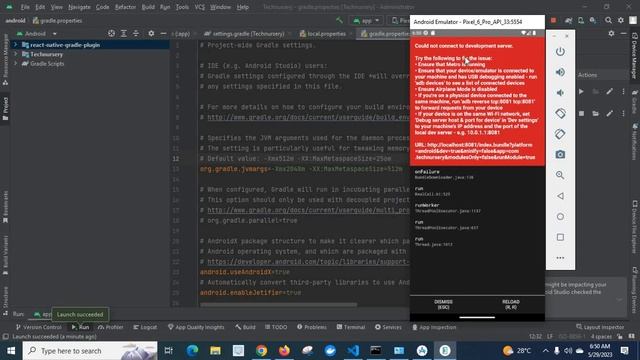Open Layout Inspector tool window
This screenshot has height=360, width=640.
pyautogui.click(x=600, y=327)
